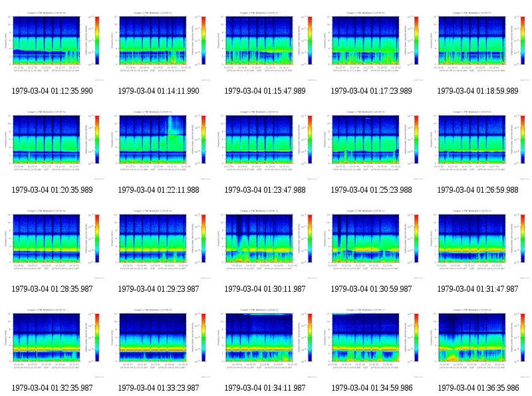Click caption 1979-03-04 01:33:23.987

(x=158, y=388)
